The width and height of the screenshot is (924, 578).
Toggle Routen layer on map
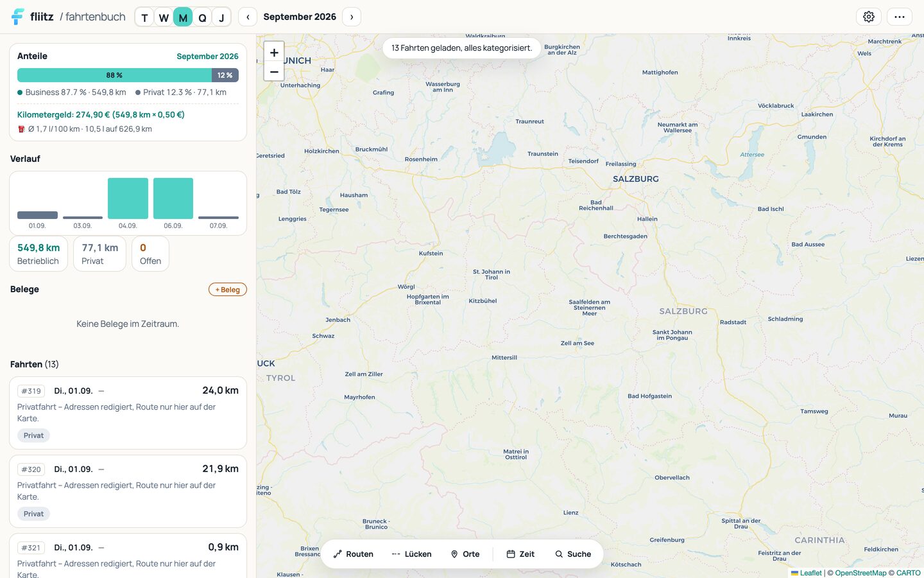pyautogui.click(x=354, y=554)
